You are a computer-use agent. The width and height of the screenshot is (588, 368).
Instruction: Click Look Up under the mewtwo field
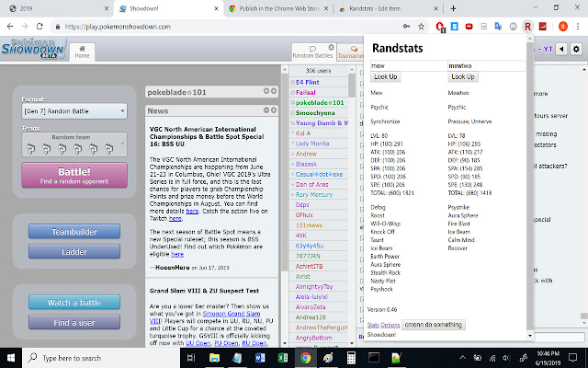[463, 76]
